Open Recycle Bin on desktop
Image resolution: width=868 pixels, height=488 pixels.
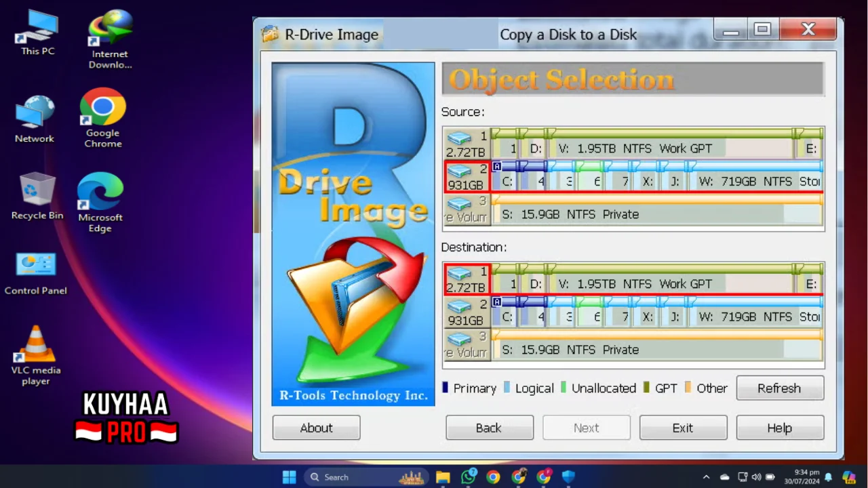tap(37, 197)
